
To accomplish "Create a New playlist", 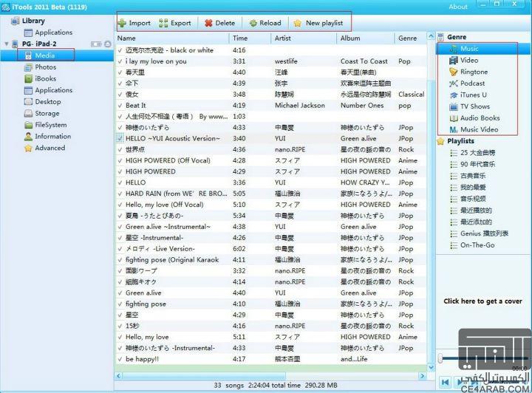I will click(x=318, y=23).
